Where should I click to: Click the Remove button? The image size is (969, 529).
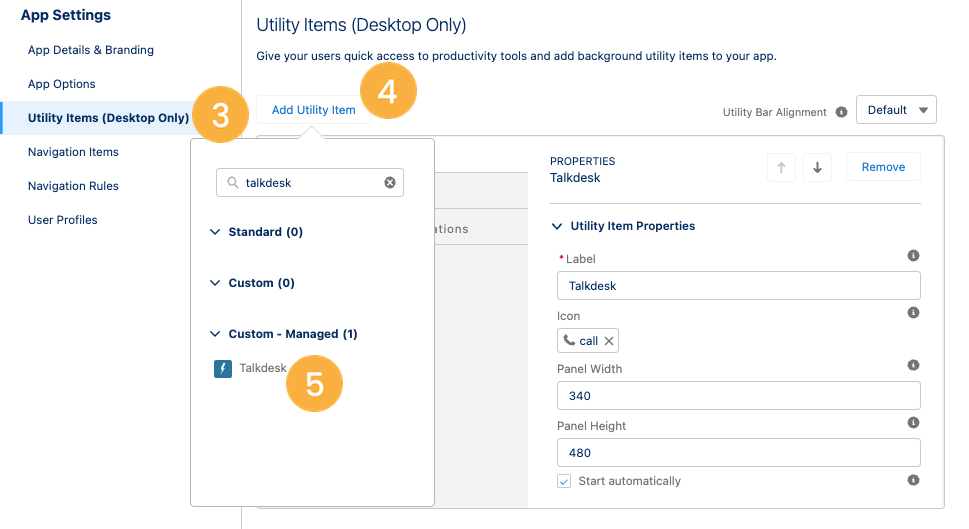coord(883,167)
